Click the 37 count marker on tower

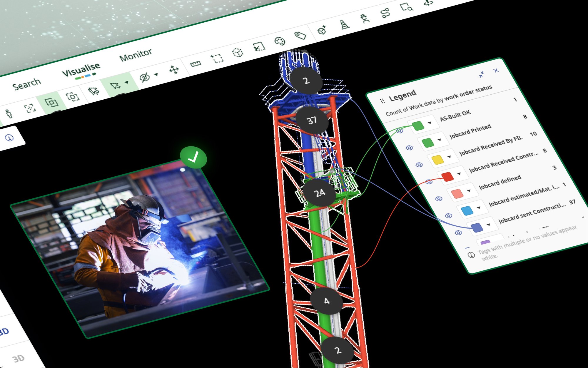pos(312,120)
